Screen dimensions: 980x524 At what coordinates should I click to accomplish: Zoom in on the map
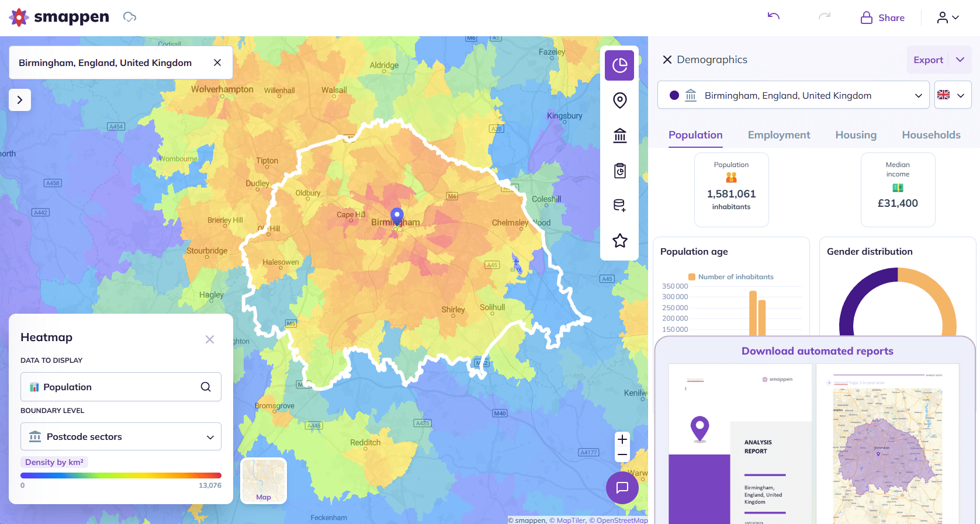click(x=622, y=439)
